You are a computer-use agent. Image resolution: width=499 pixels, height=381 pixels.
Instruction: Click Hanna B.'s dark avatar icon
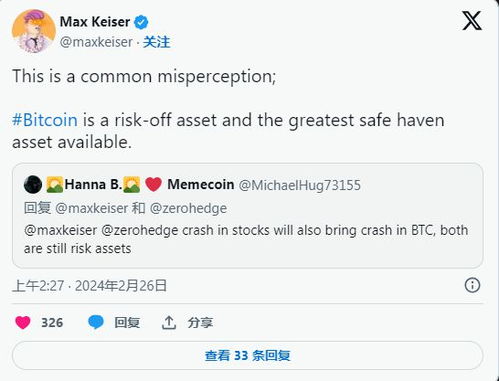point(33,184)
